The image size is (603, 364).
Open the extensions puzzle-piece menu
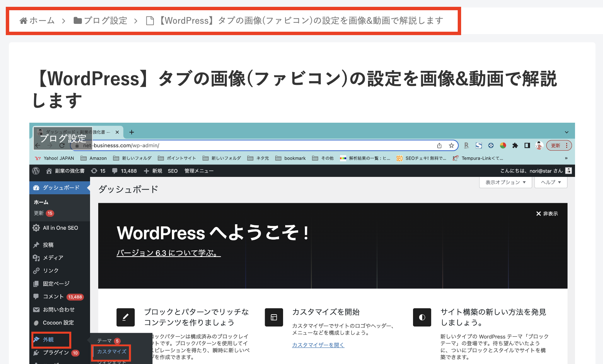tap(515, 146)
